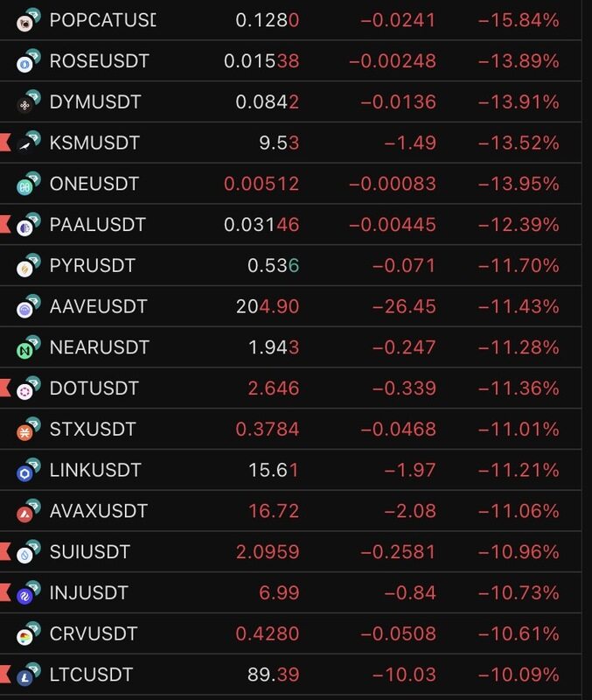592x700 pixels.
Task: Toggle the red flag marker on LTCUSDT
Action: click(x=5, y=675)
